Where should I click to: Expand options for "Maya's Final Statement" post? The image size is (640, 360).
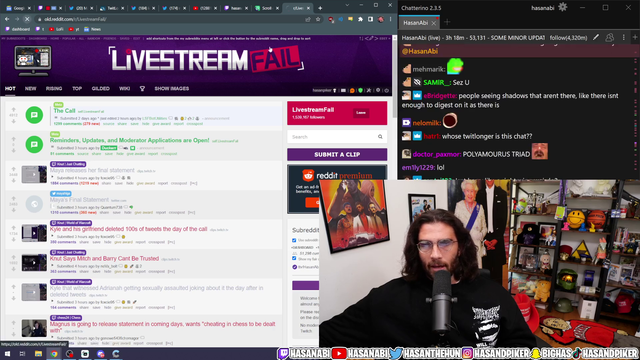click(191, 213)
